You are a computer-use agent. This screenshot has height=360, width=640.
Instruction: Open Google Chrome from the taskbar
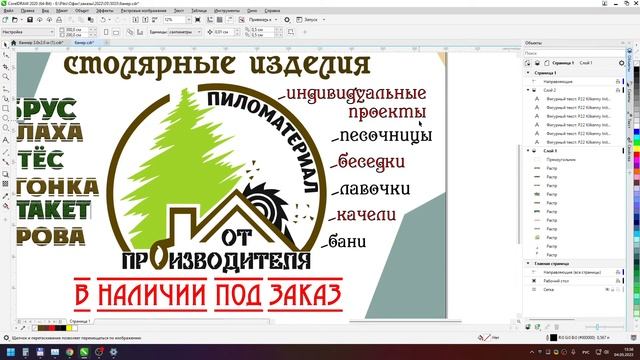point(69,352)
